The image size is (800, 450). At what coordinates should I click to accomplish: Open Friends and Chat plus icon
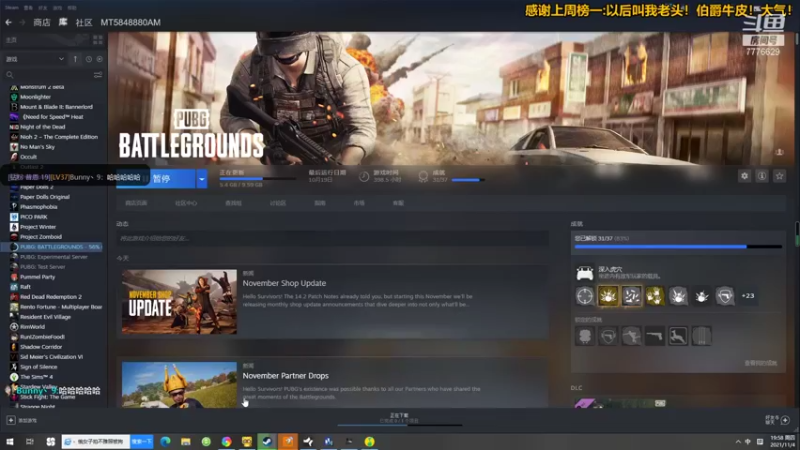tap(785, 420)
